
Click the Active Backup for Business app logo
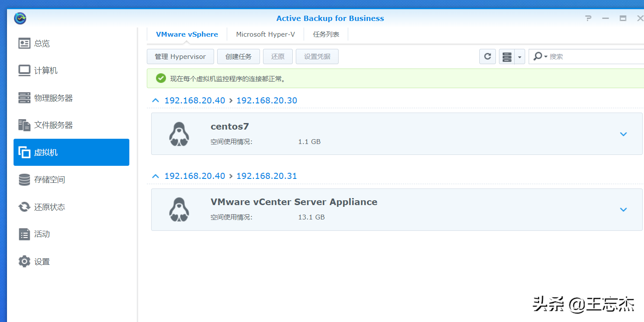pyautogui.click(x=20, y=18)
